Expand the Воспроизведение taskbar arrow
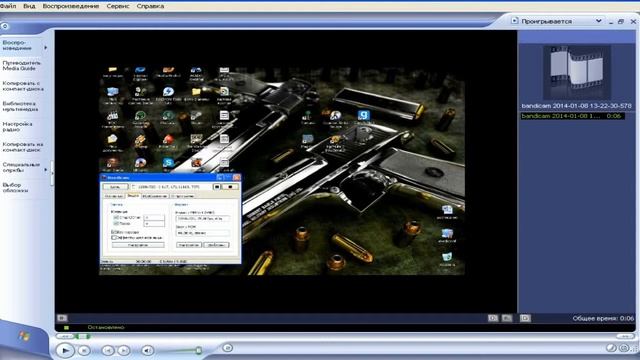640x360 pixels. click(x=46, y=48)
